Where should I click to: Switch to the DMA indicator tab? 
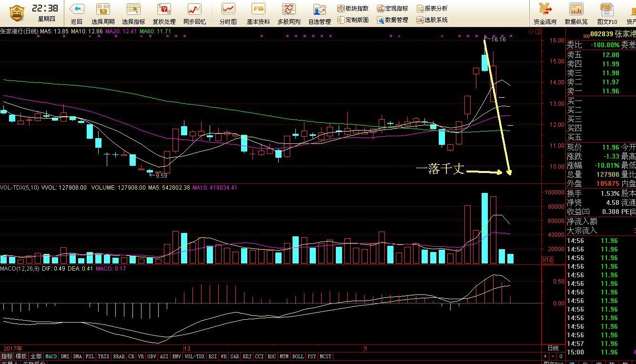point(78,356)
